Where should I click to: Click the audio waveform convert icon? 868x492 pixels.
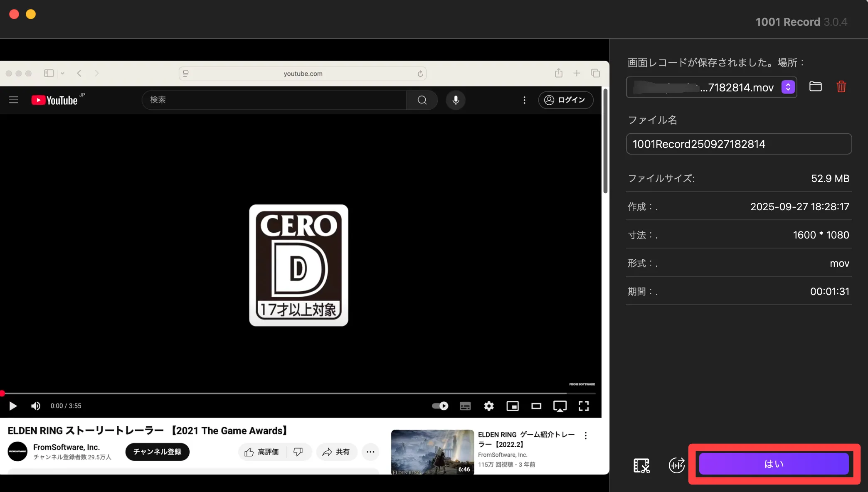click(x=676, y=465)
